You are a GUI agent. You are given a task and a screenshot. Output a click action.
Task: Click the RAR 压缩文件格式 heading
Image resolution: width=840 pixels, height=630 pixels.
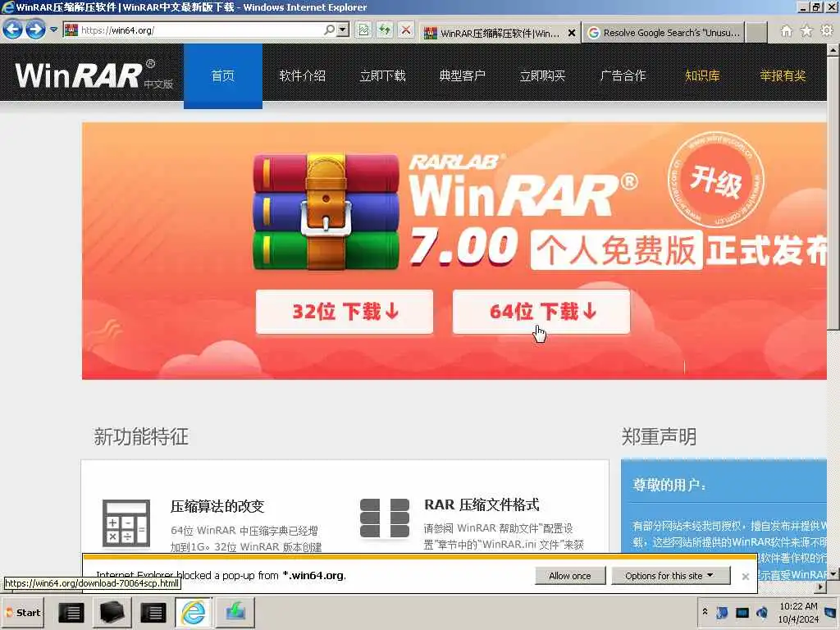tap(482, 504)
